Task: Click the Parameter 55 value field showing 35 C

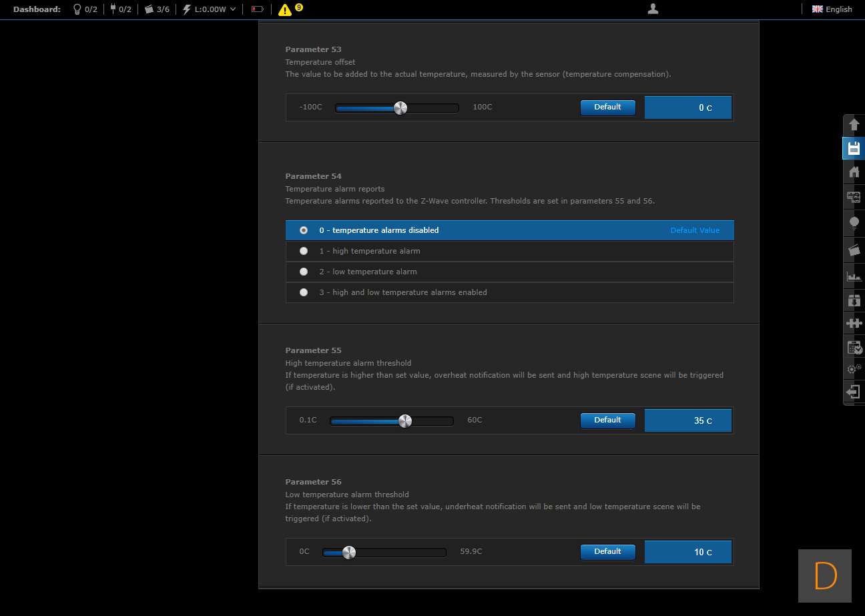Action: click(x=687, y=421)
